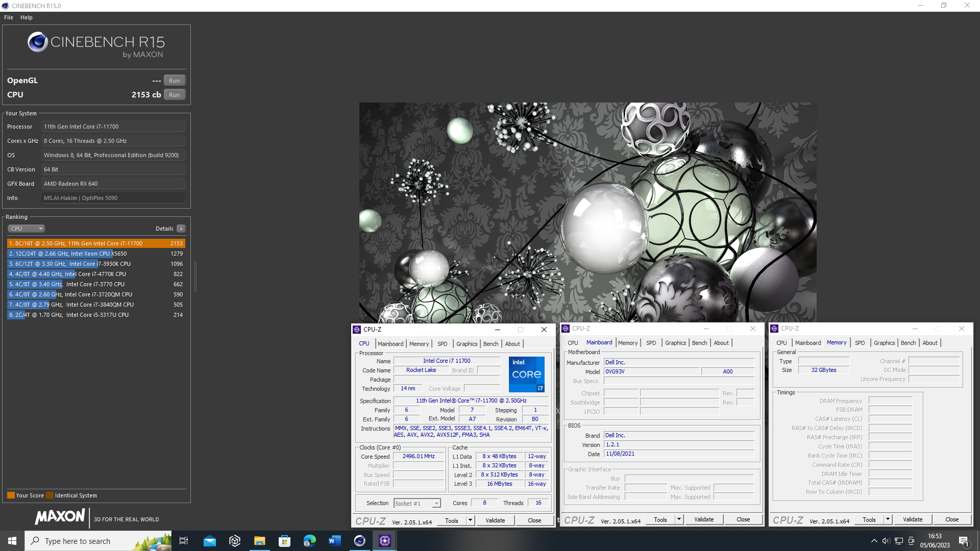This screenshot has height=551, width=980.
Task: Click the Memory CPU-Z window title icon
Action: (x=774, y=329)
